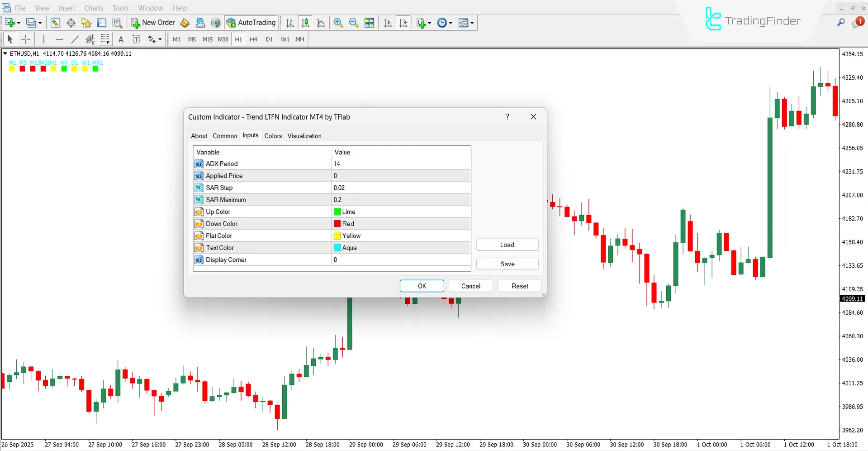Open the Timeframes dropdown arrow
The height and width of the screenshot is (451, 868).
click(451, 23)
